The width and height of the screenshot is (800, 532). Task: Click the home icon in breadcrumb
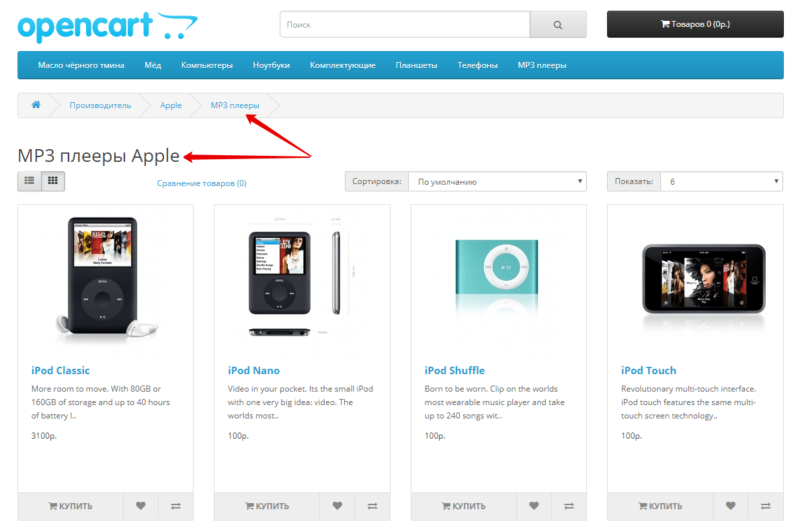pos(36,105)
